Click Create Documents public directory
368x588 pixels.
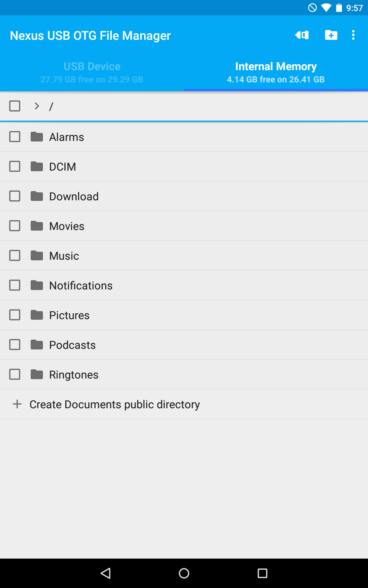tap(184, 404)
